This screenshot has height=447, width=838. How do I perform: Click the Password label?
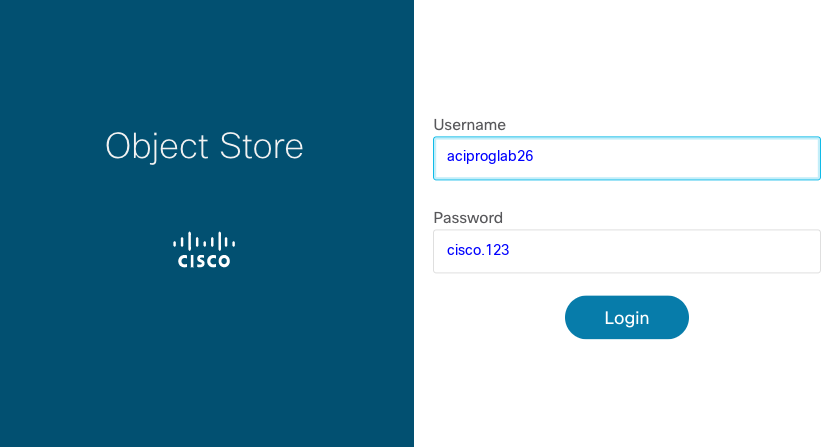[468, 218]
